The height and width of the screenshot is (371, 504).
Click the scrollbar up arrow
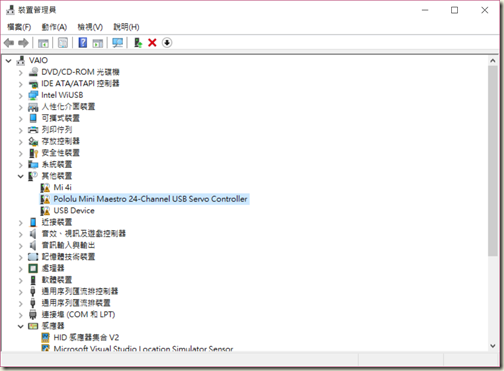click(493, 61)
